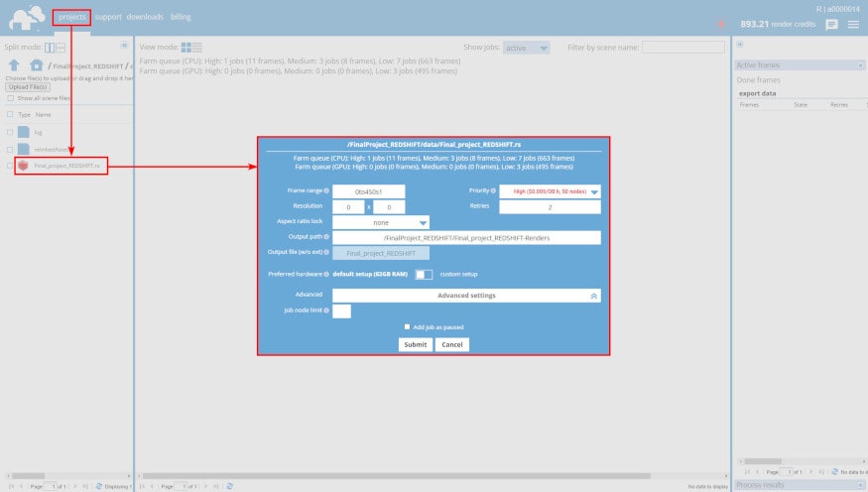Switch to grid view mode icon
This screenshot has height=492, width=868.
186,48
